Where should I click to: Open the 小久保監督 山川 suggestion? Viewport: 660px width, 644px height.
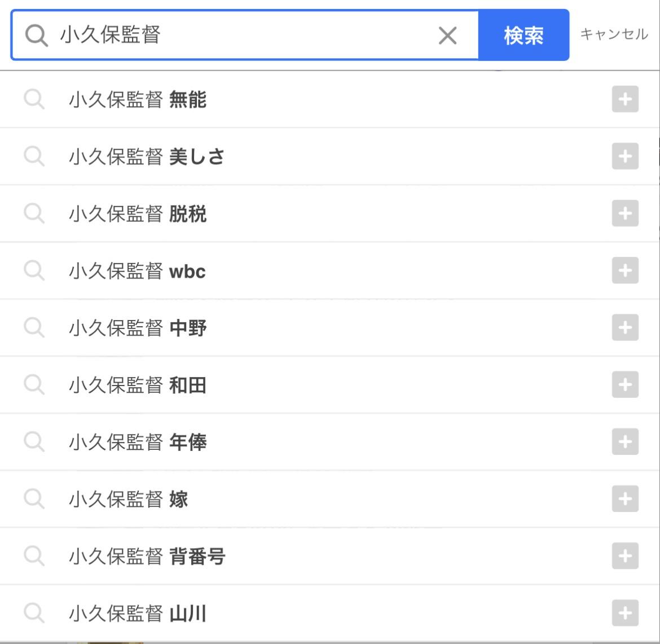[138, 613]
